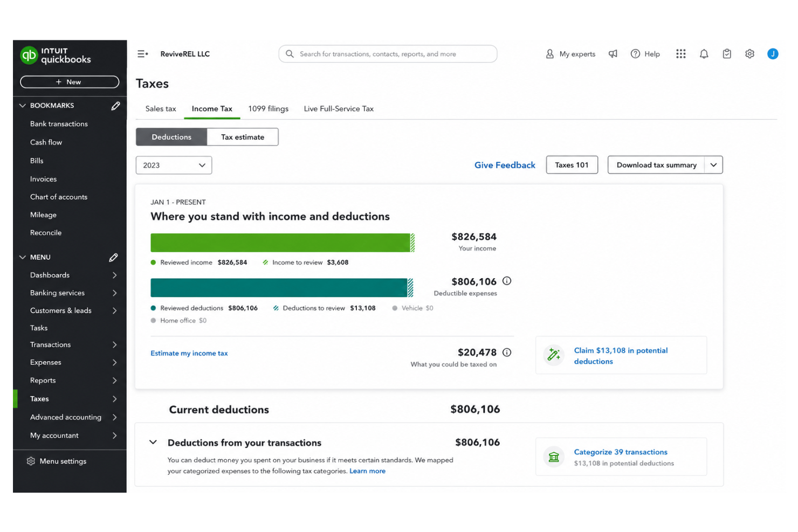Screen dimensions: 798x532
Task: Expand the Banking services submenu
Action: point(114,293)
